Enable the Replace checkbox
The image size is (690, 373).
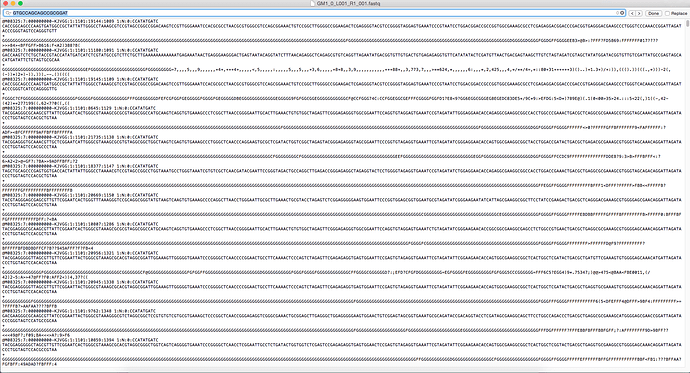pos(667,13)
